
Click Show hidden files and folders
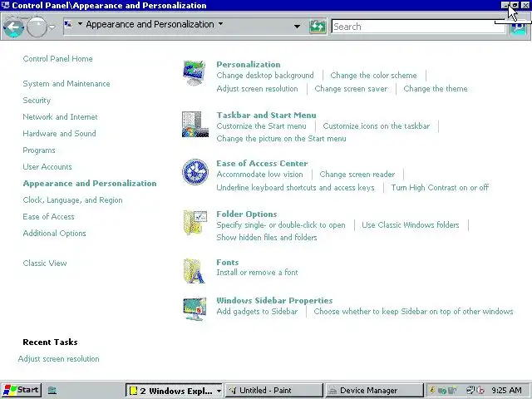pyautogui.click(x=267, y=237)
